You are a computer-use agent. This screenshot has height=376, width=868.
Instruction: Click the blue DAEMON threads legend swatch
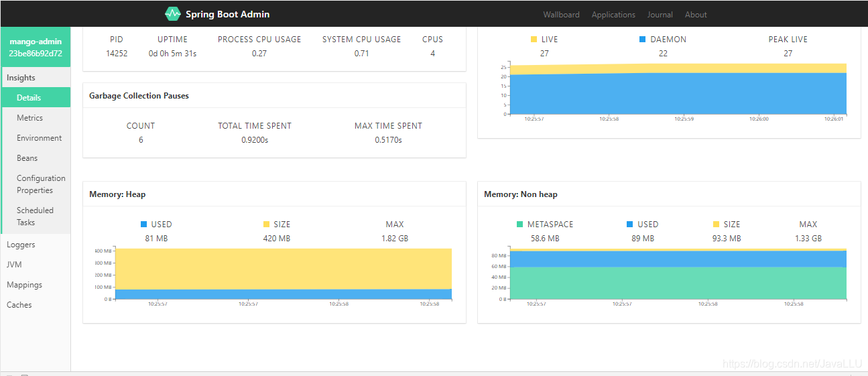643,40
